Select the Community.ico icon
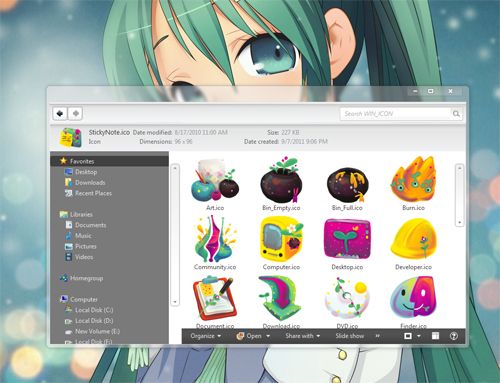Viewport: 500px width, 383px height. pos(215,239)
